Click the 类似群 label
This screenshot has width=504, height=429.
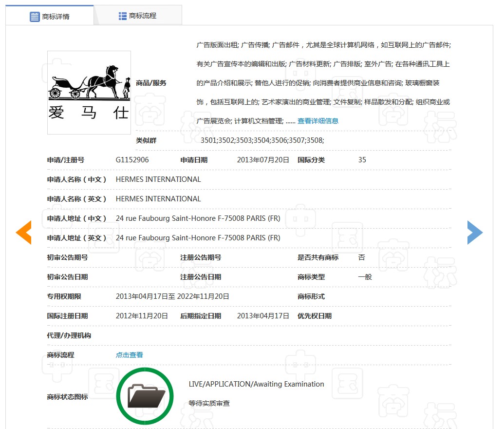pos(146,140)
